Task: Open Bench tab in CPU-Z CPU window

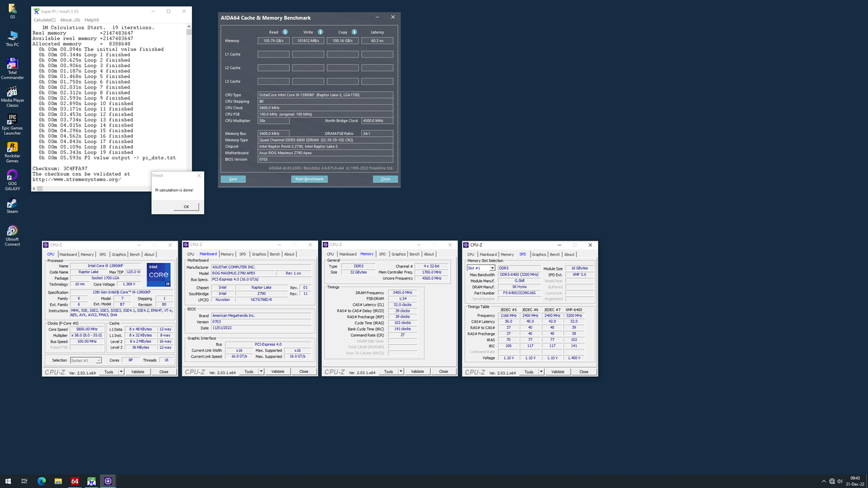Action: (x=135, y=254)
